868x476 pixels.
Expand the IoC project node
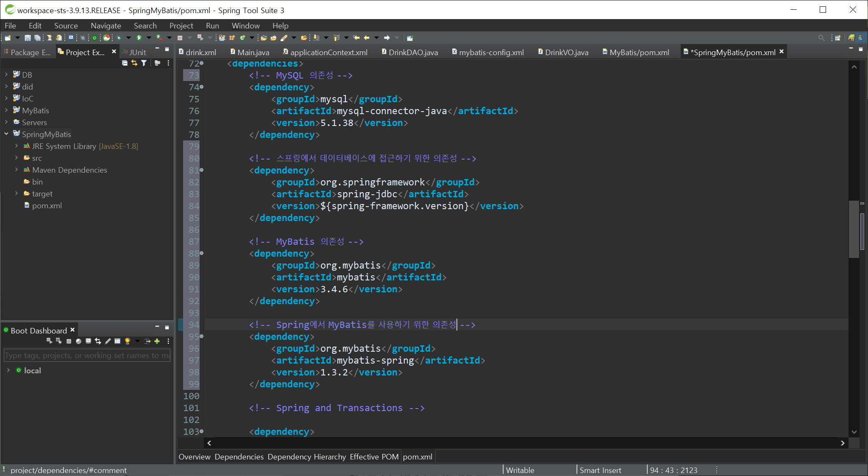point(6,98)
